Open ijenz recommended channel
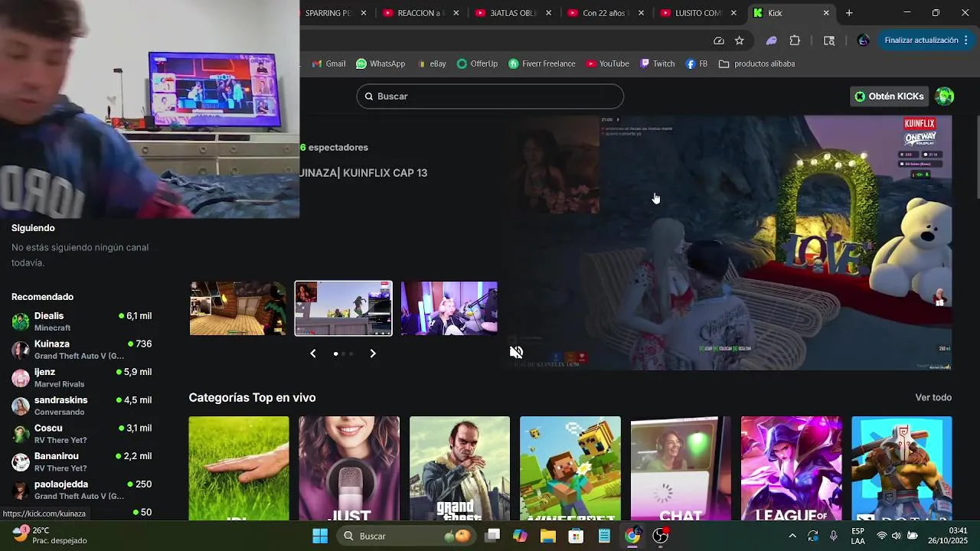 (81, 377)
